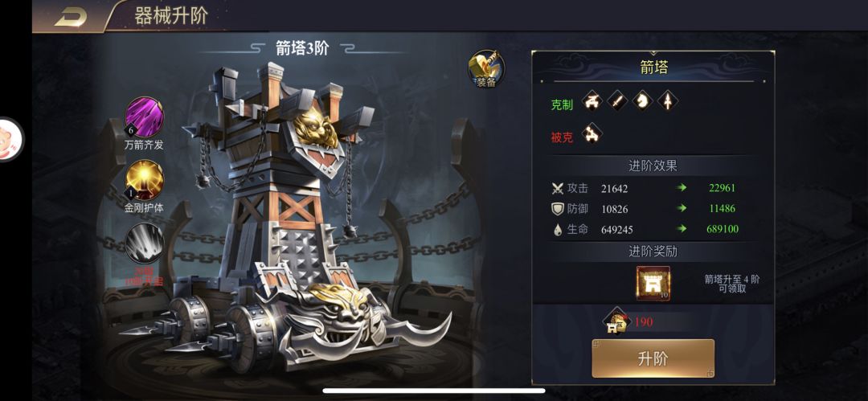The image size is (868, 401).
Task: Tap the home indicator bar at bottom
Action: [x=433, y=391]
